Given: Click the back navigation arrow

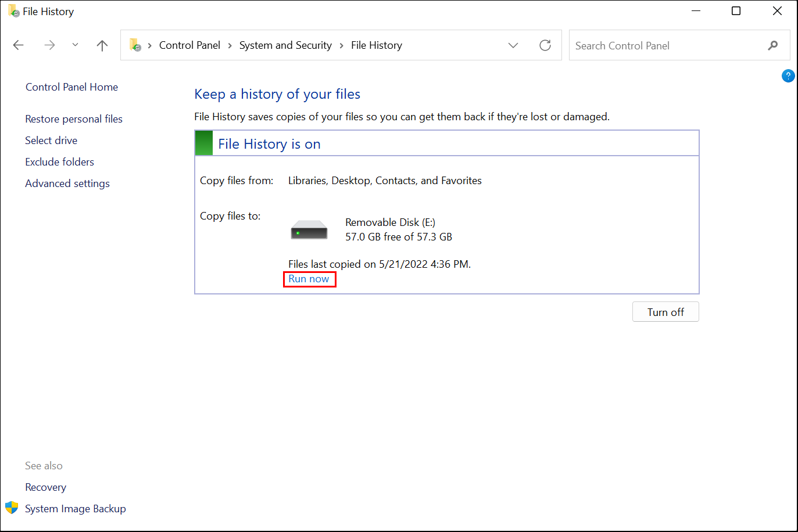Looking at the screenshot, I should pos(18,45).
